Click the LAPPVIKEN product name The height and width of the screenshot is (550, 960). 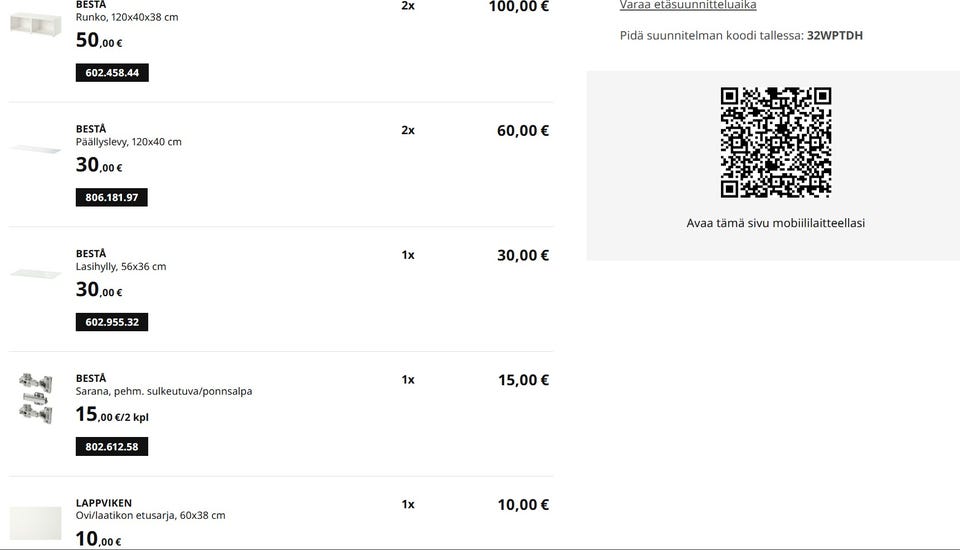tap(103, 503)
